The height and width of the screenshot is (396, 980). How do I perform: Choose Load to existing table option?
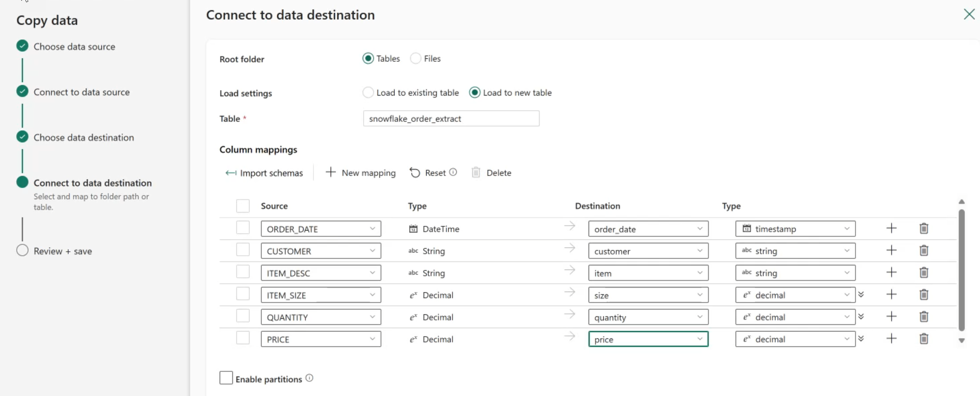368,93
